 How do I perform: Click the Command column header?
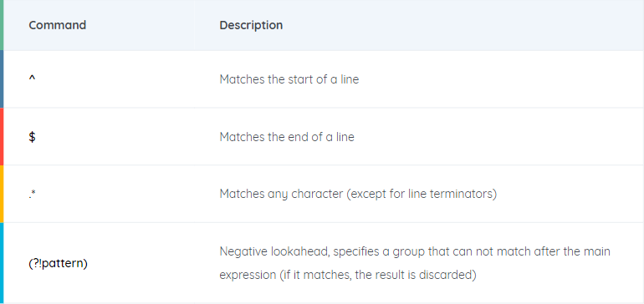[58, 25]
